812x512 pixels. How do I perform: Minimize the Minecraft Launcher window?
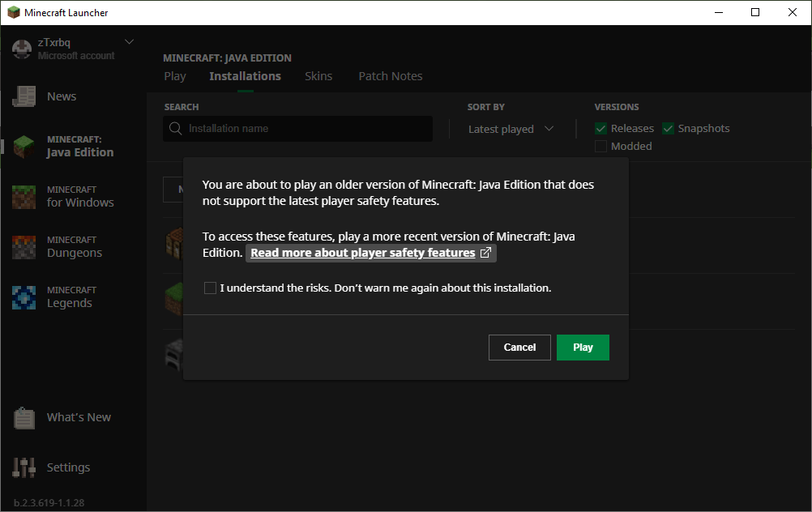[x=719, y=12]
